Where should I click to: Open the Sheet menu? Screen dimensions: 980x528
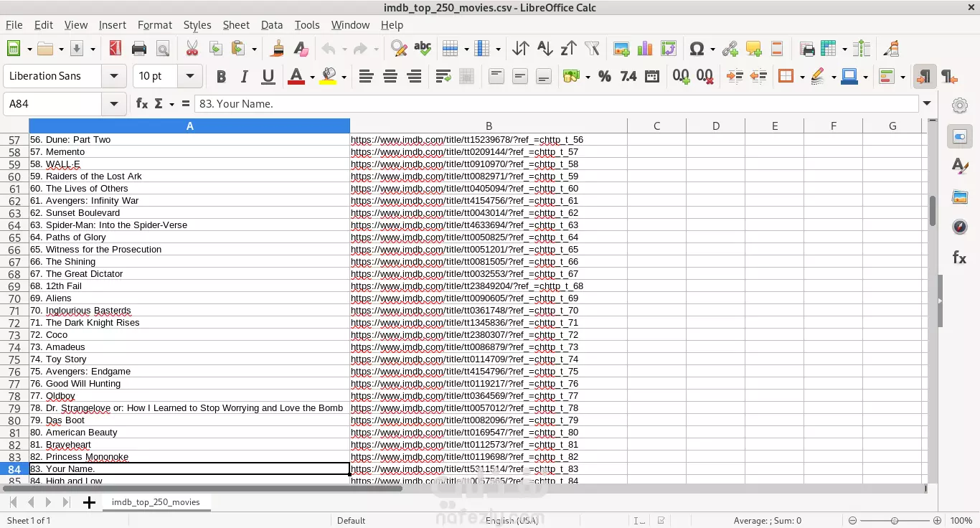[x=236, y=24]
